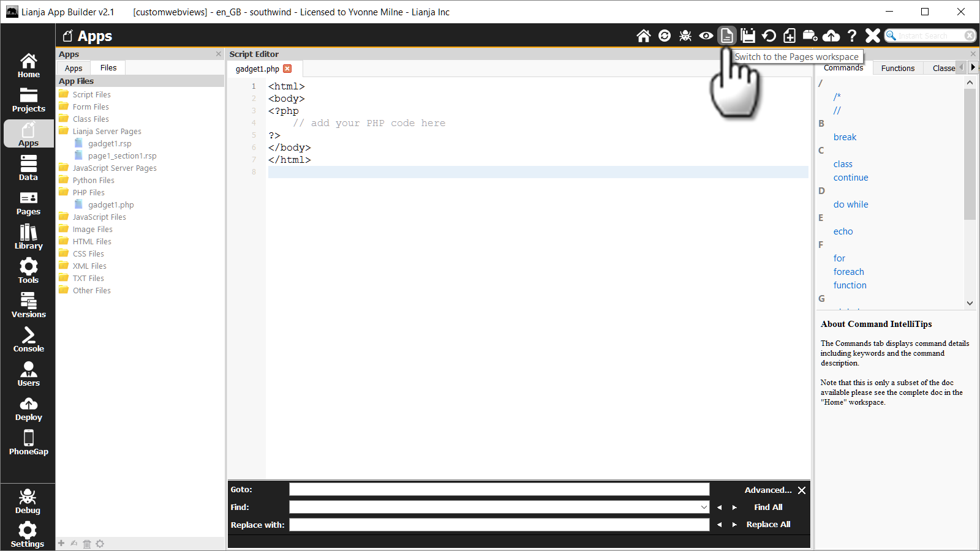Select the Files tab in Apps panel
Screen dimensions: 980x551
coord(108,68)
